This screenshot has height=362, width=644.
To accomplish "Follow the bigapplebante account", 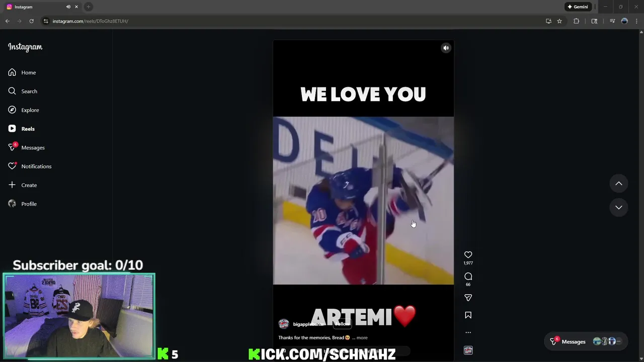I will click(x=342, y=324).
